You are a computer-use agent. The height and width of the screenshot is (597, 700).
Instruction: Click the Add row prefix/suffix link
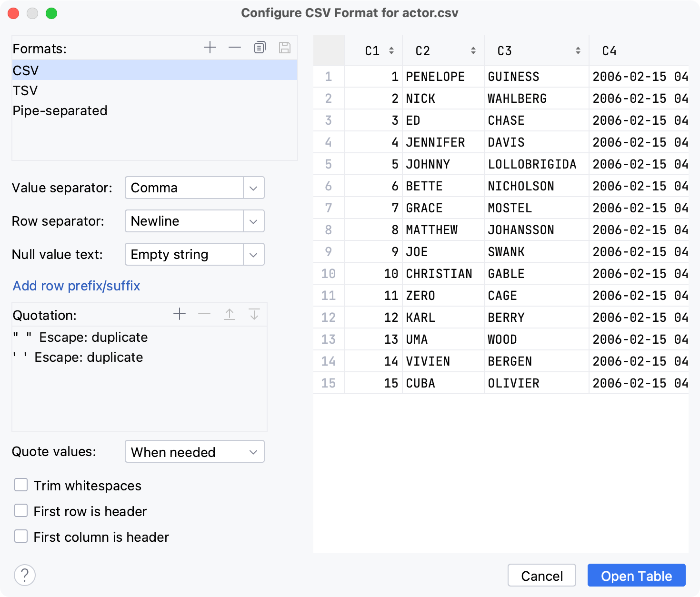76,286
